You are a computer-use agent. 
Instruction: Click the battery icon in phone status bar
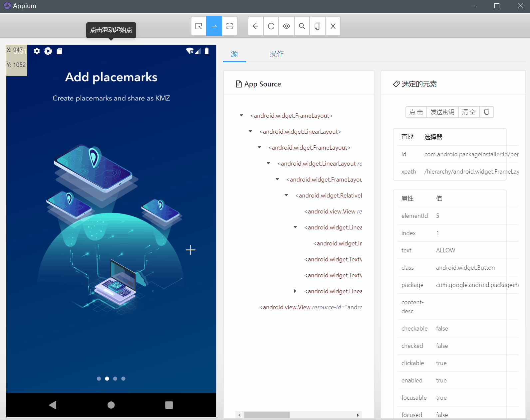207,51
